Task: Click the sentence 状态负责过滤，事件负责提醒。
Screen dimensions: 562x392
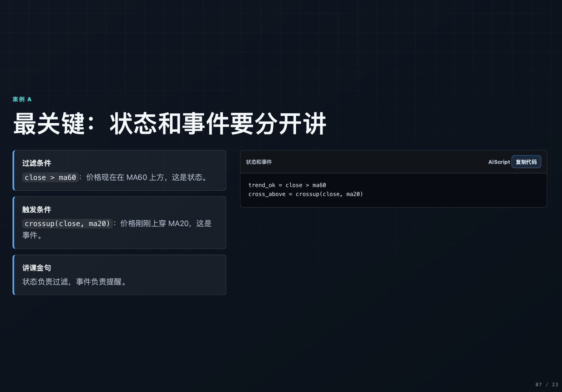Action: click(74, 282)
